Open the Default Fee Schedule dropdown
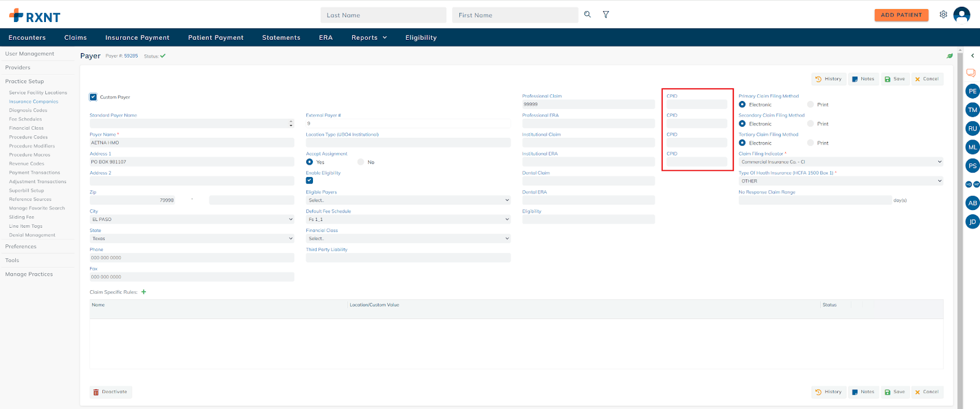 pyautogui.click(x=408, y=219)
